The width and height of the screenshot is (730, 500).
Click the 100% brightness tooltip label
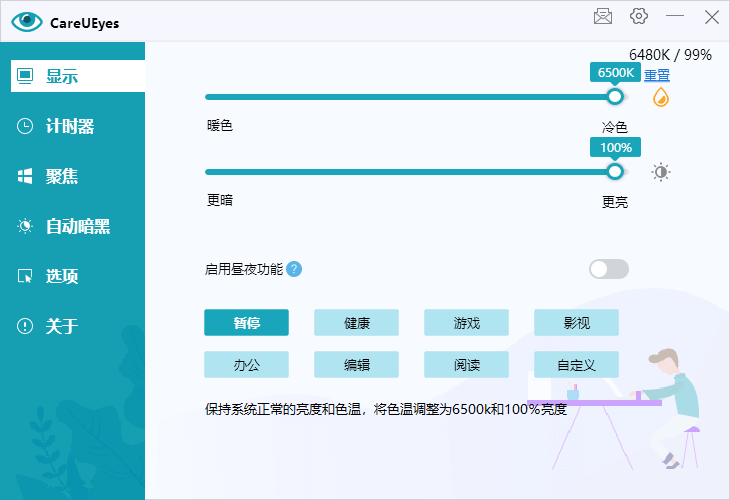tap(615, 148)
